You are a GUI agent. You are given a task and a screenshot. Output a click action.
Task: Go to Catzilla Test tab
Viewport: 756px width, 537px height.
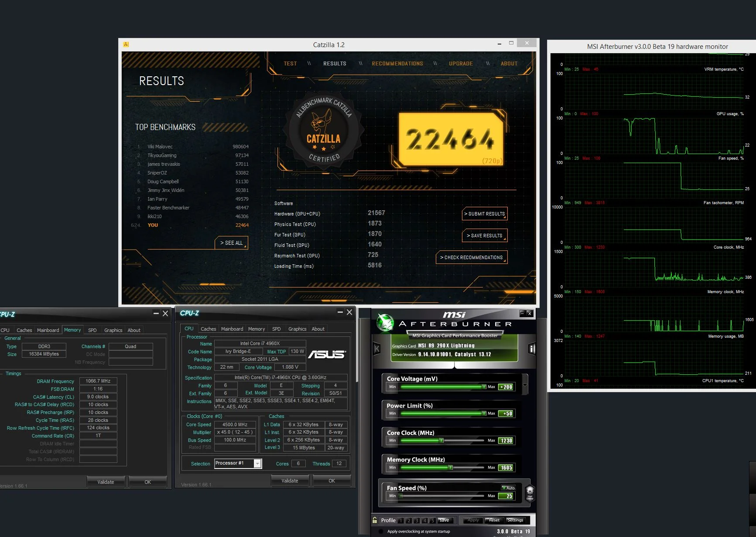[x=290, y=64]
